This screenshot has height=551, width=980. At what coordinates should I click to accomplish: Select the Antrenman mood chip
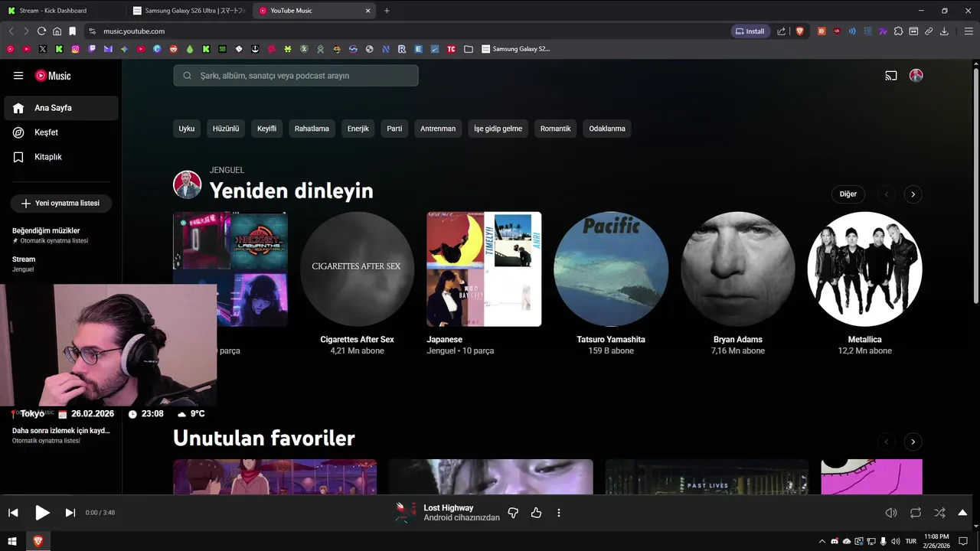[438, 129]
